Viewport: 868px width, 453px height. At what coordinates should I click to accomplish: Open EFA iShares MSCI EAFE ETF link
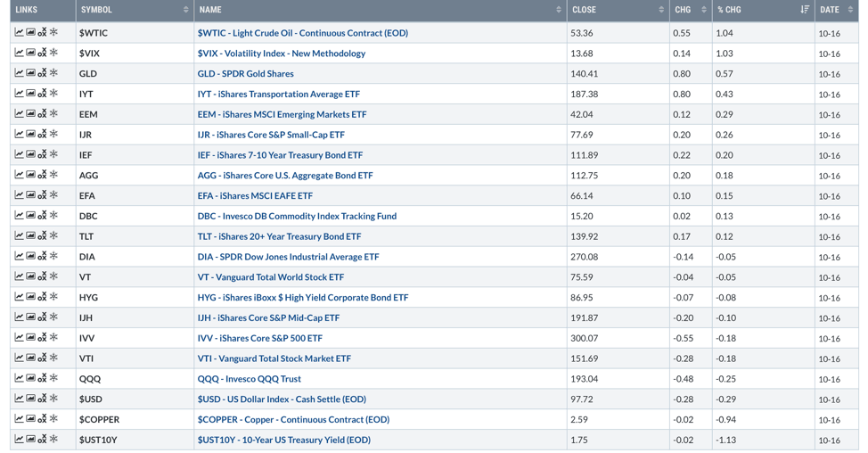point(255,195)
